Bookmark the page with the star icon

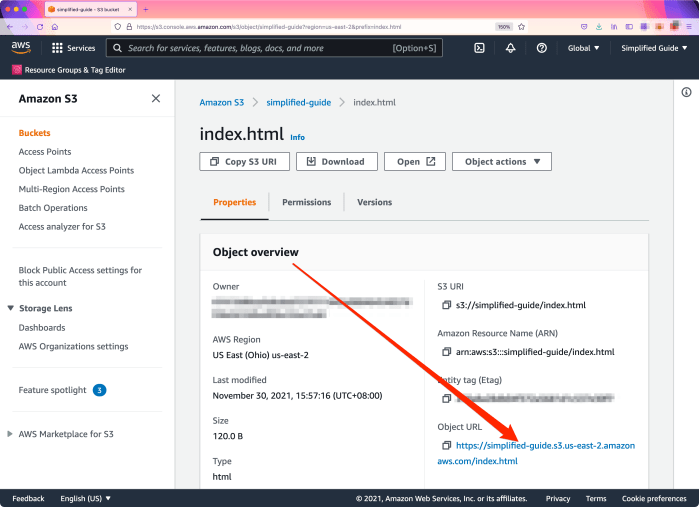click(x=522, y=27)
